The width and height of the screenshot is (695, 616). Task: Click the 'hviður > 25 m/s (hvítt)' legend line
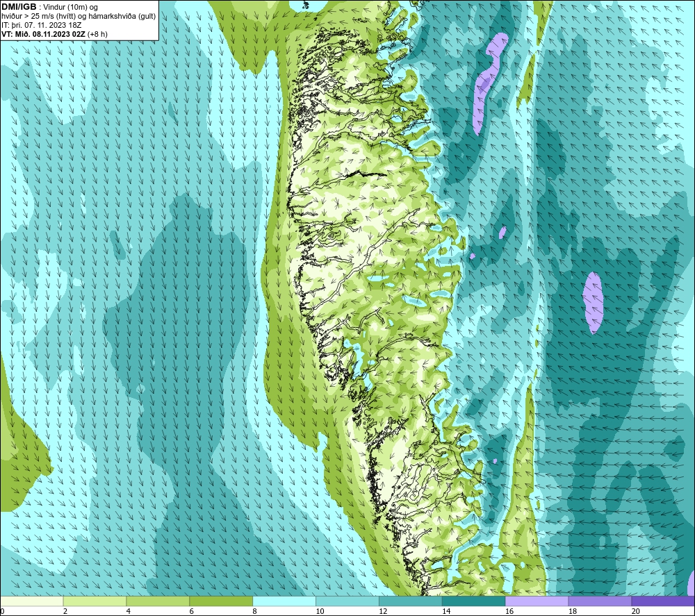(38, 17)
